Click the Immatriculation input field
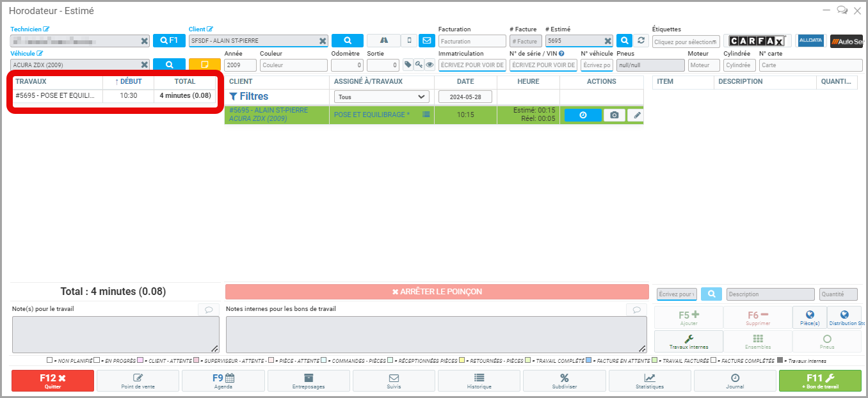Screen dimensions: 868x398 click(472, 65)
